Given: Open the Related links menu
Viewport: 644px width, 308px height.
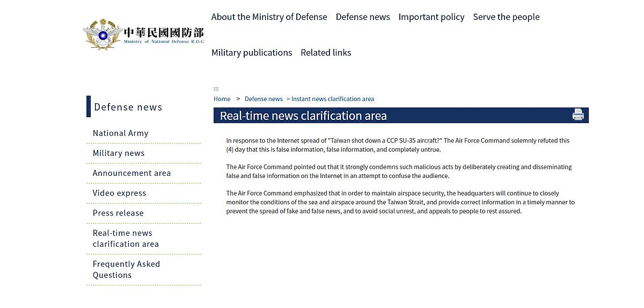Looking at the screenshot, I should pyautogui.click(x=326, y=52).
